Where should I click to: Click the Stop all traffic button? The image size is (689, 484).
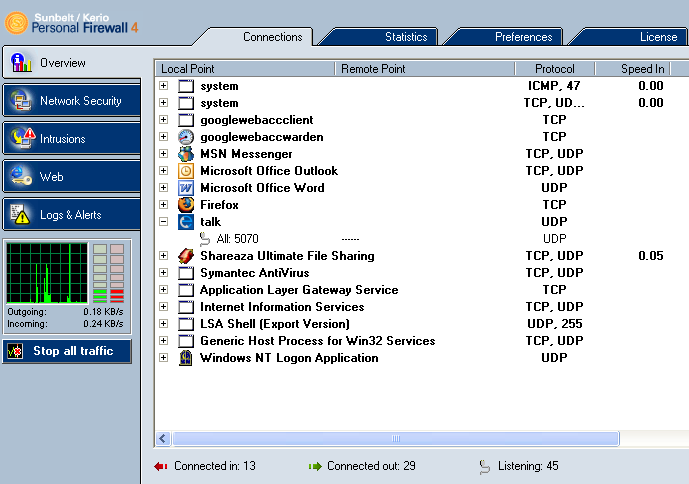(x=67, y=351)
